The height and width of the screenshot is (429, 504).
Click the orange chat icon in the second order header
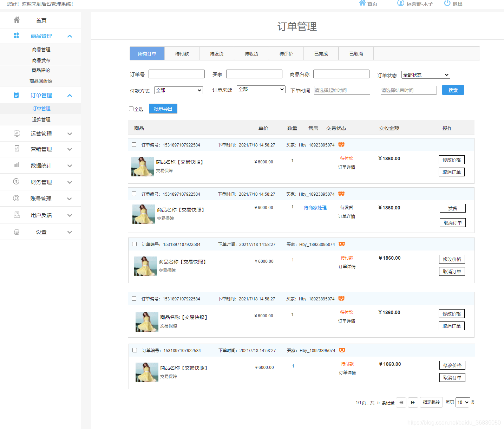tap(341, 194)
